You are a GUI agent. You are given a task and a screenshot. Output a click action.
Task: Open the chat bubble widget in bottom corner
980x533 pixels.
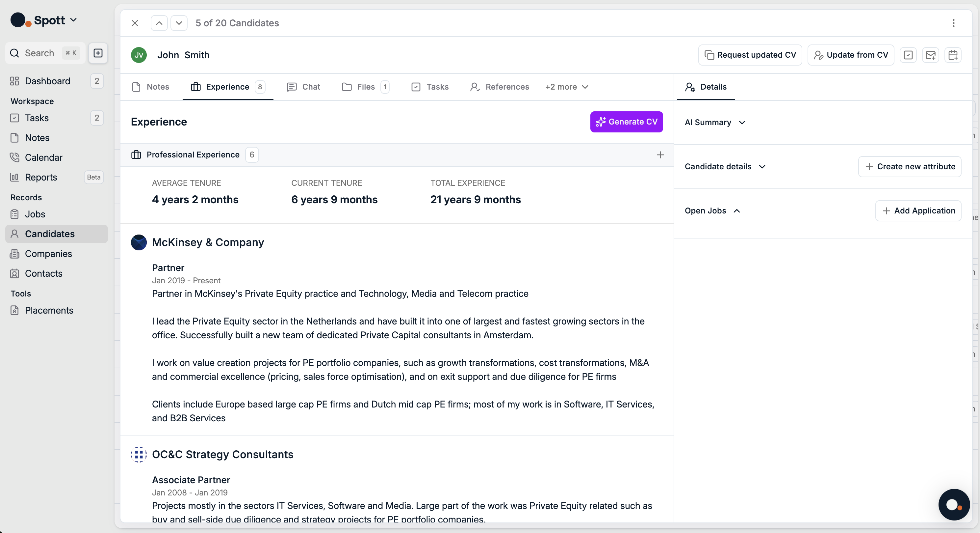(953, 504)
